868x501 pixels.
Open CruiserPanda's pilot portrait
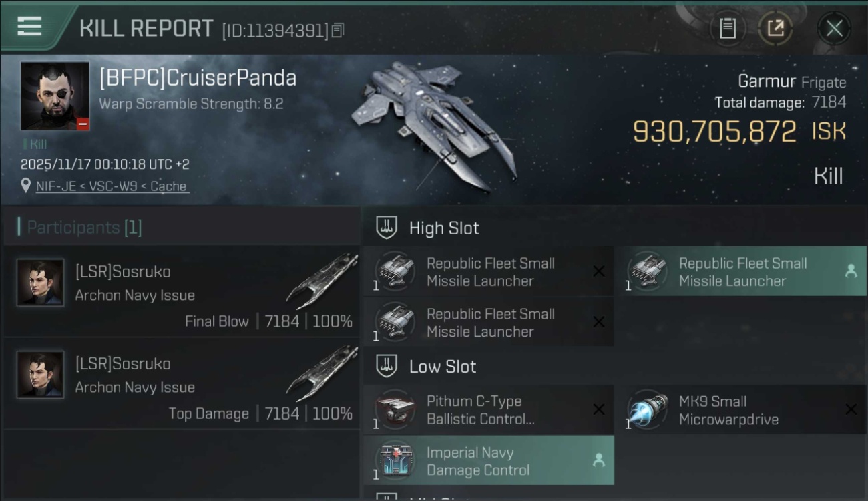[55, 96]
